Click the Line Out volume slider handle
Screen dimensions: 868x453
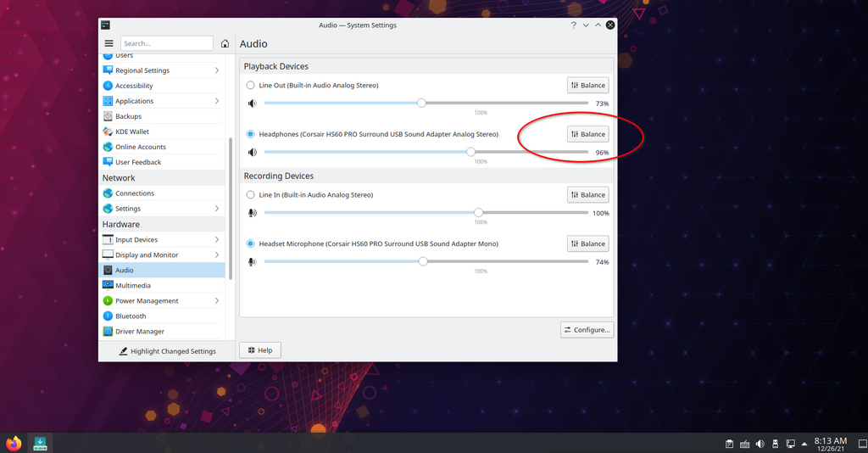click(x=421, y=103)
